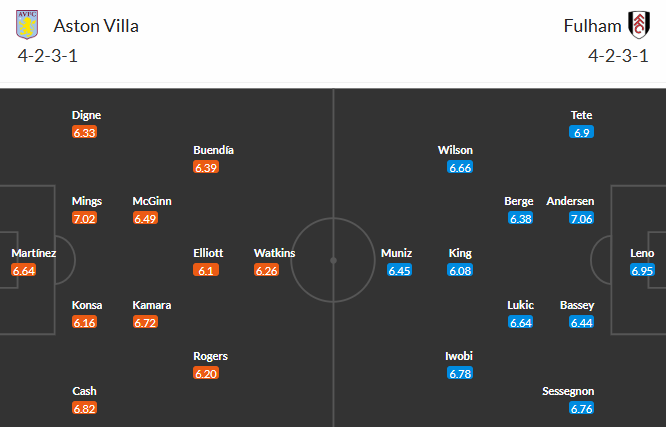Image resolution: width=666 pixels, height=427 pixels.
Task: Select McGinn's 6.49 rating
Action: point(145,218)
